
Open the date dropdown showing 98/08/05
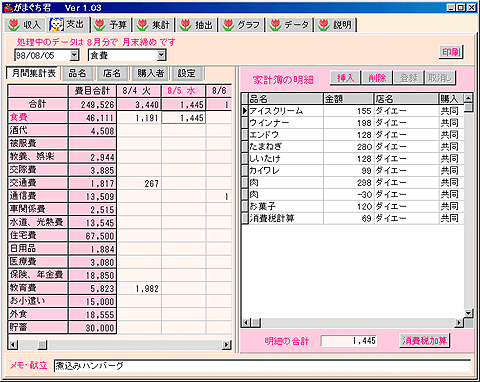(x=74, y=55)
